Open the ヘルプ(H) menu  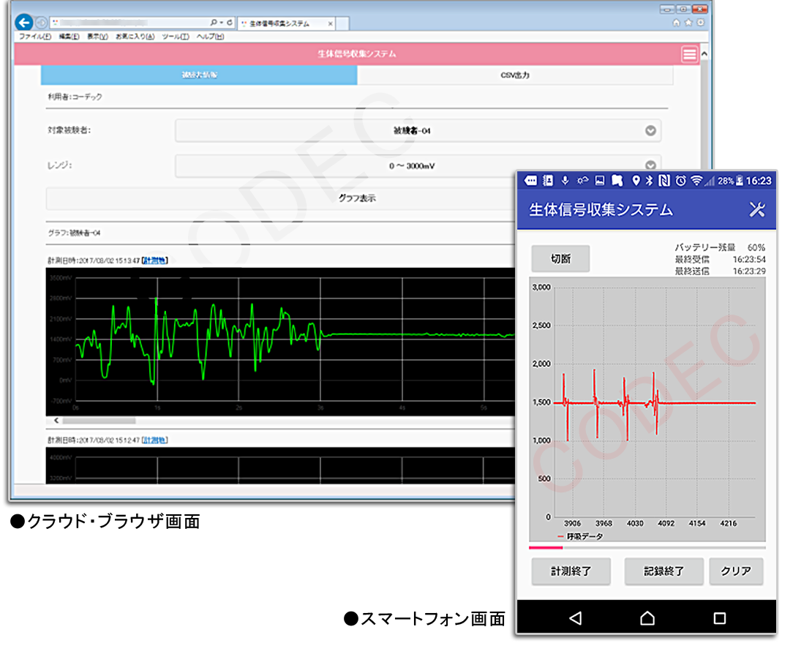(x=210, y=37)
